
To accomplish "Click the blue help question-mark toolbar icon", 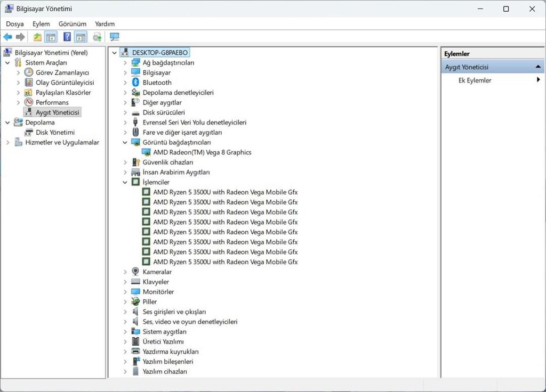I will coord(67,37).
